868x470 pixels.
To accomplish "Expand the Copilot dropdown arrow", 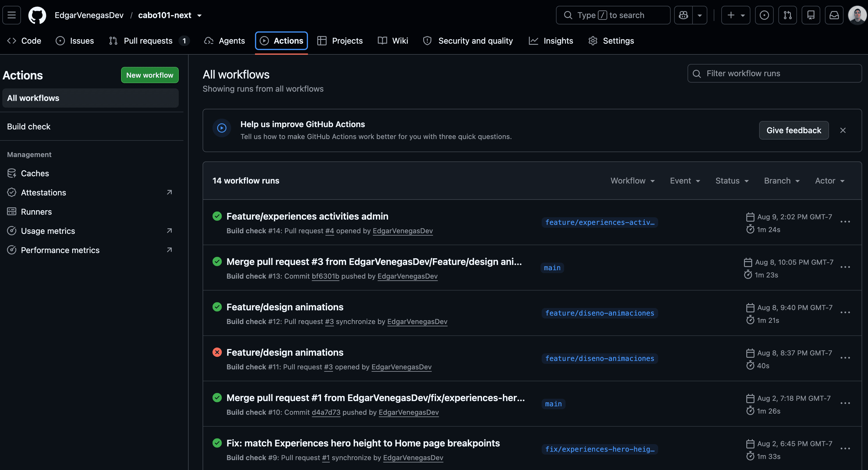I will coord(700,15).
